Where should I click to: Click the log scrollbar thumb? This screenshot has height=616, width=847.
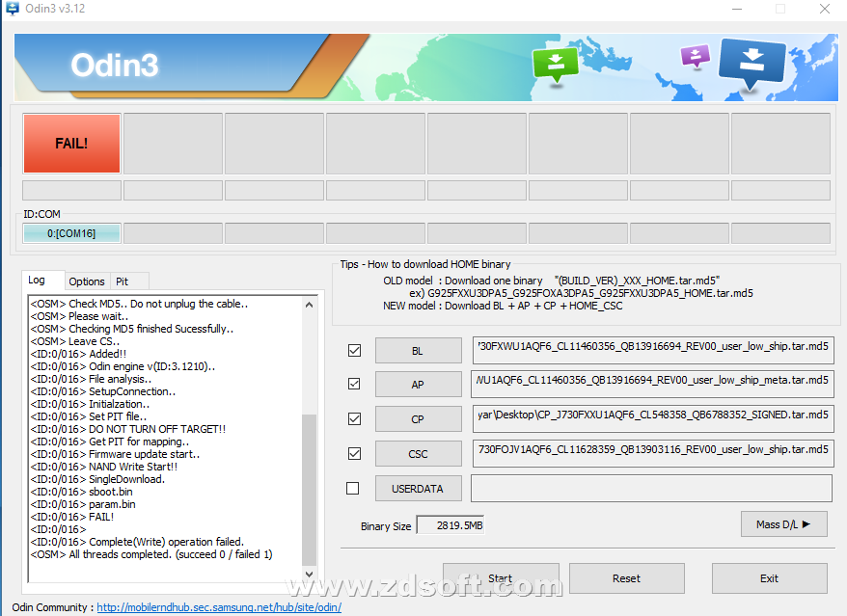tap(309, 489)
